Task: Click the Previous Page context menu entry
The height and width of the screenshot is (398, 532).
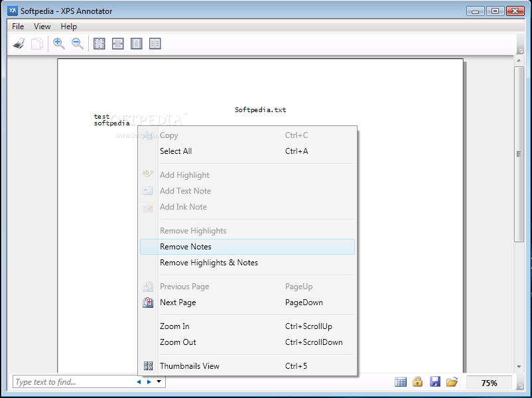Action: coord(247,287)
